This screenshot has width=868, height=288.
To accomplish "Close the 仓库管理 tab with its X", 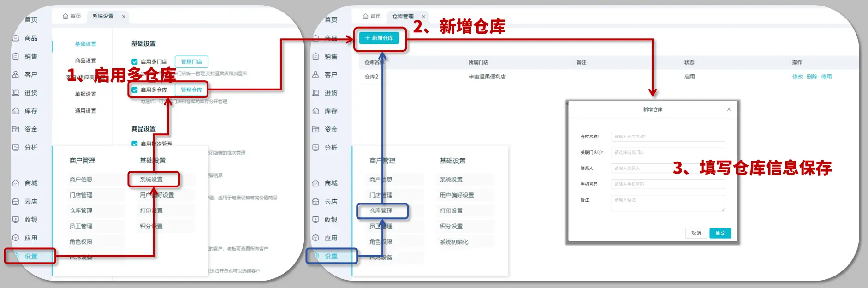I will (x=423, y=17).
